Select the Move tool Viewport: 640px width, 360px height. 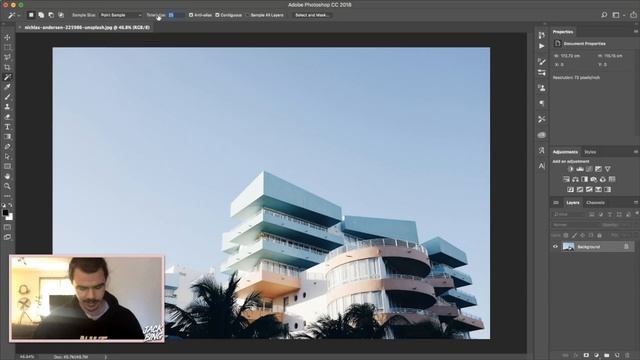[x=7, y=37]
